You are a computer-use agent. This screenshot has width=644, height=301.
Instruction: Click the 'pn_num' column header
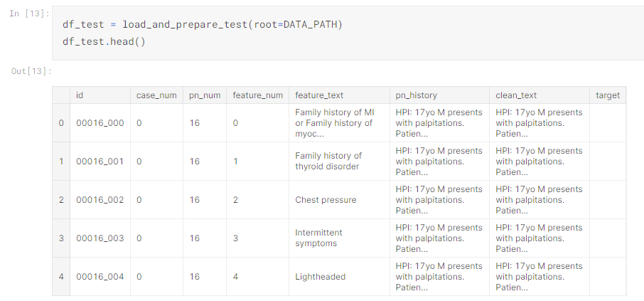tap(205, 95)
